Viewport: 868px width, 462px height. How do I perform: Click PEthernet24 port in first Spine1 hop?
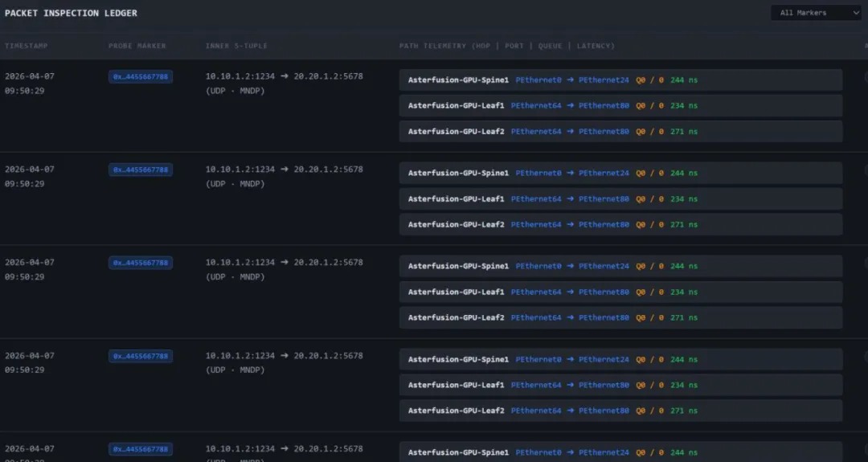coord(604,80)
